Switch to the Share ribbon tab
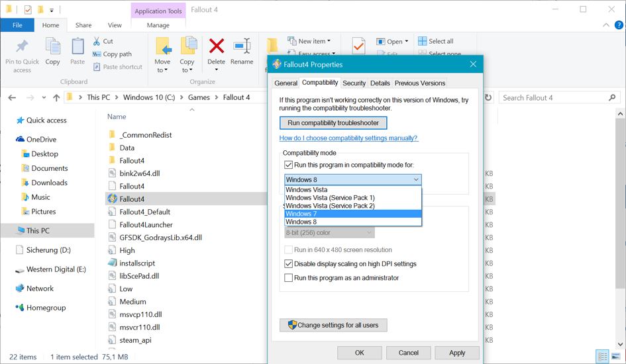The width and height of the screenshot is (626, 364). 83,25
